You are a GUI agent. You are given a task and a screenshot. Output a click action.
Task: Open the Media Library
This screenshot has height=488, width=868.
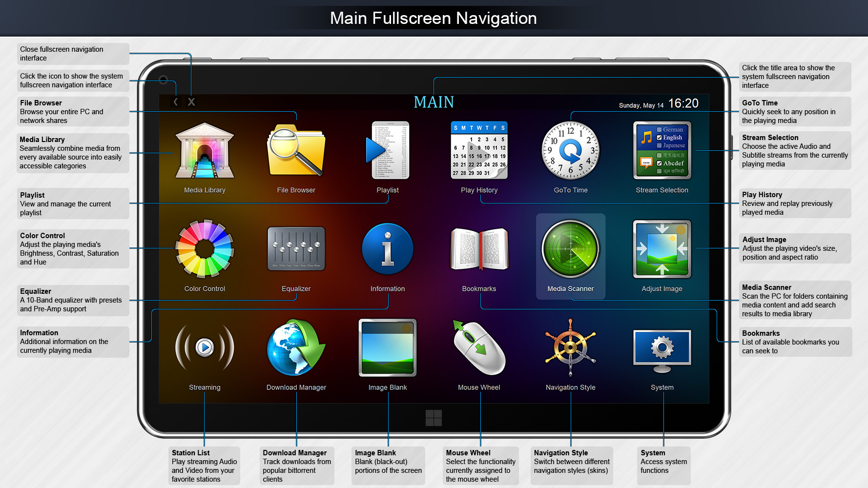coord(205,151)
